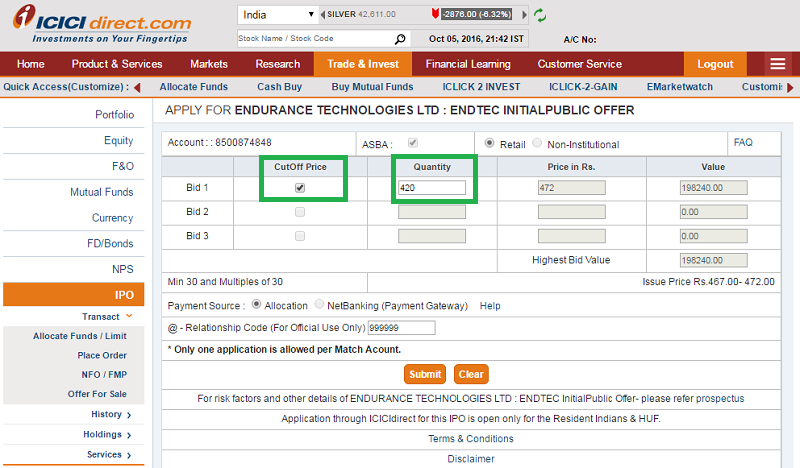Click ICLICK 2 INVEST quick link
This screenshot has height=468, width=800.
tap(481, 87)
